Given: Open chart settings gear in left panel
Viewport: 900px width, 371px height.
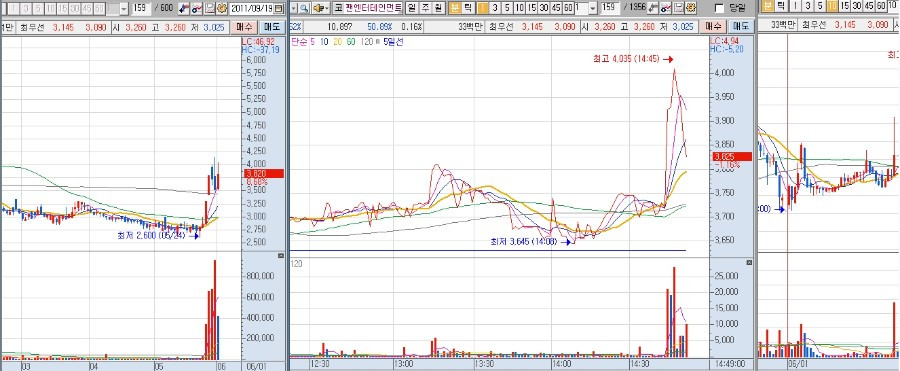Looking at the screenshot, I should [221, 9].
